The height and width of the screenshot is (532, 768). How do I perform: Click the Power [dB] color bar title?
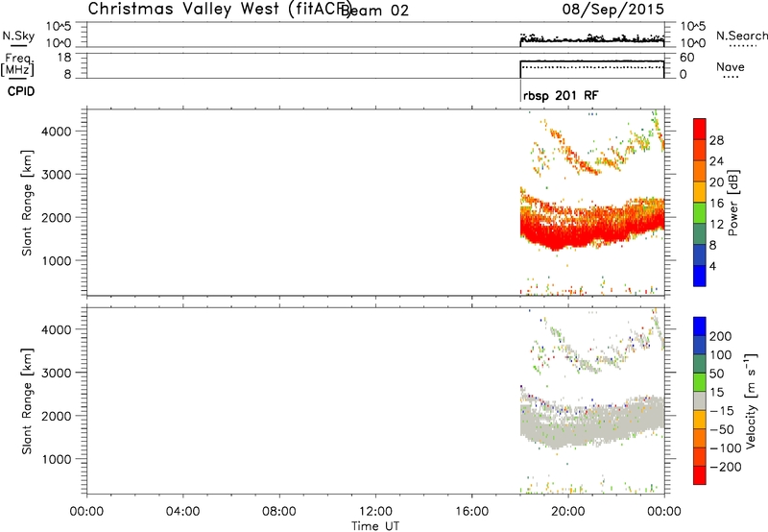(733, 203)
